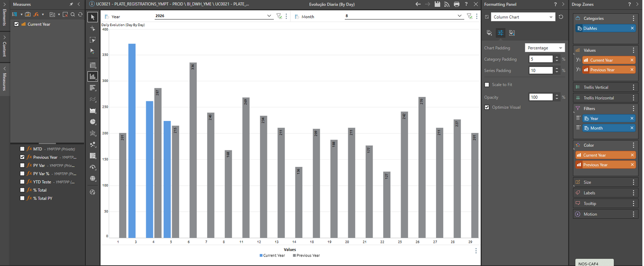Screen dimensions: 644x266
Task: Pick the area chart visualization icon
Action: click(92, 111)
